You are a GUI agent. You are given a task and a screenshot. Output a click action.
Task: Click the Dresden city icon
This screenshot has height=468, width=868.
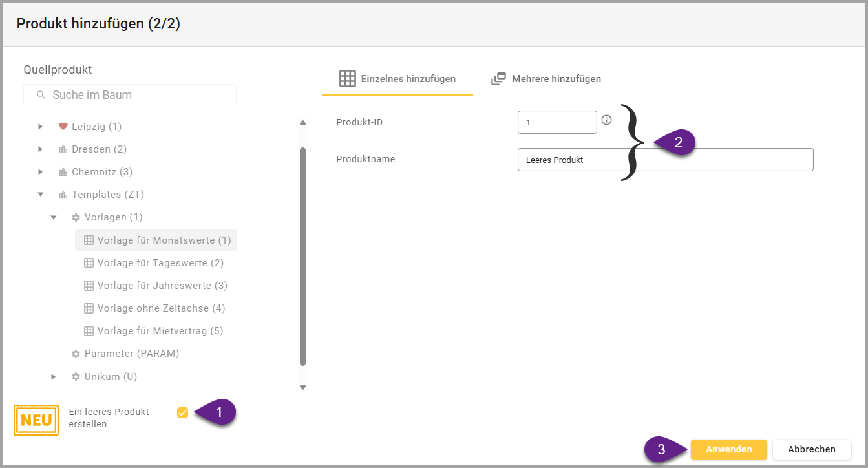63,149
